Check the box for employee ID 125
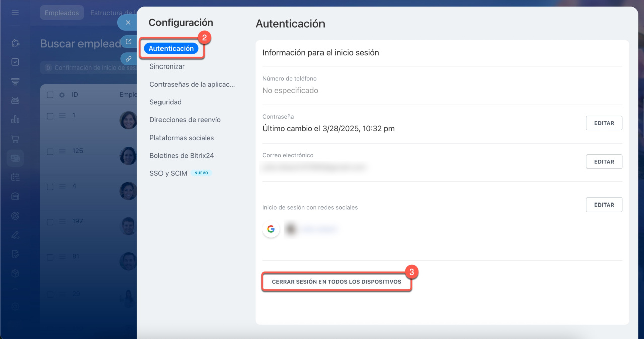Image resolution: width=644 pixels, height=339 pixels. point(50,151)
